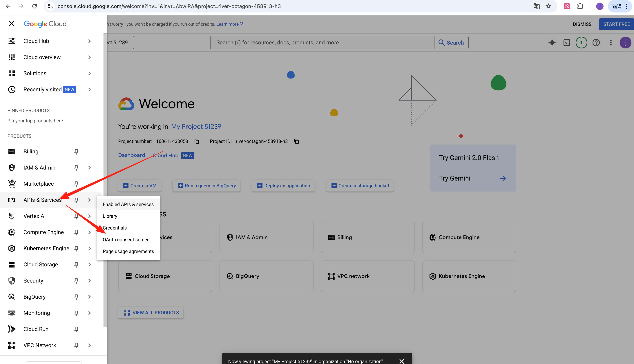
Task: Click the resource search input field
Action: tap(322, 43)
